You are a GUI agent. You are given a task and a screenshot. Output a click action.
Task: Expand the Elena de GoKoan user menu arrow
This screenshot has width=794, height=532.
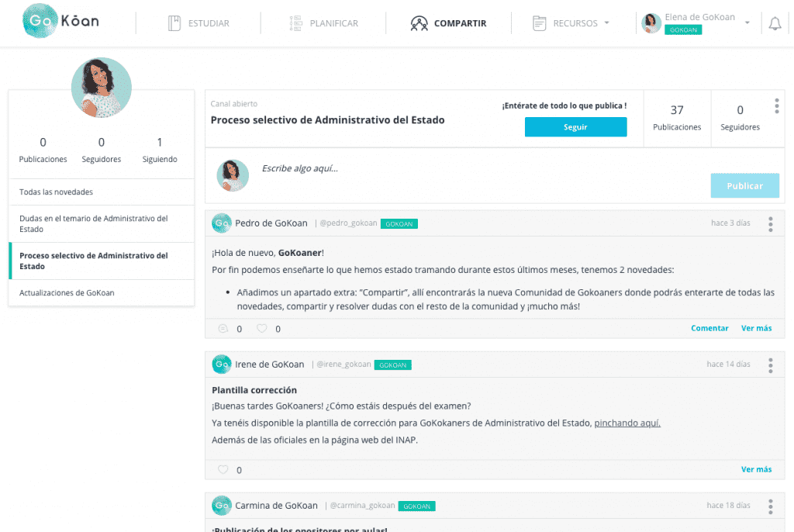pos(747,22)
